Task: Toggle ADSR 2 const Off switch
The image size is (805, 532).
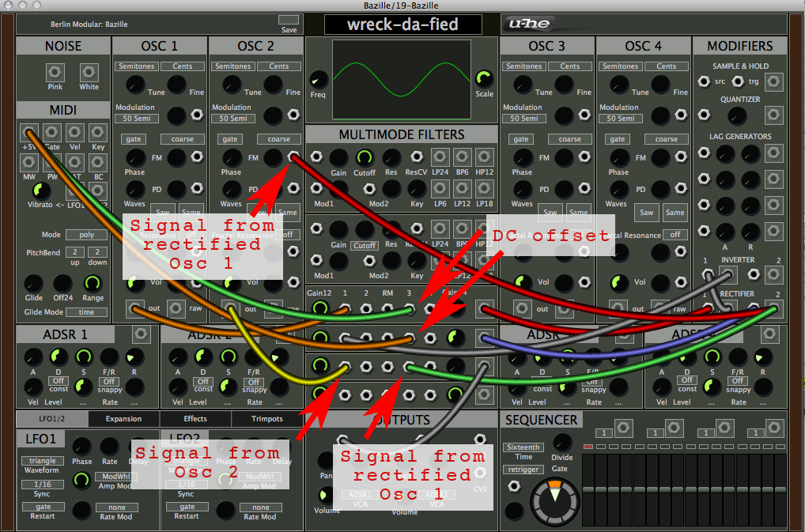Action: (x=202, y=382)
